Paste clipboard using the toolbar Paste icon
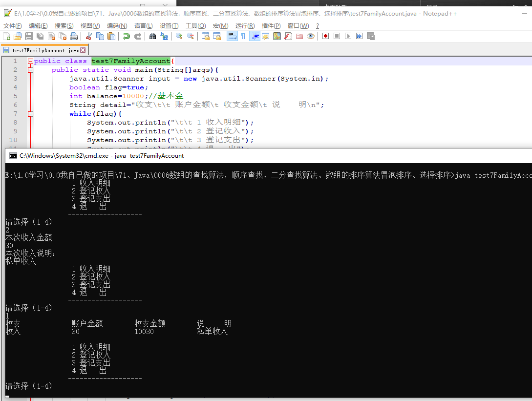532x401 pixels. [x=111, y=36]
